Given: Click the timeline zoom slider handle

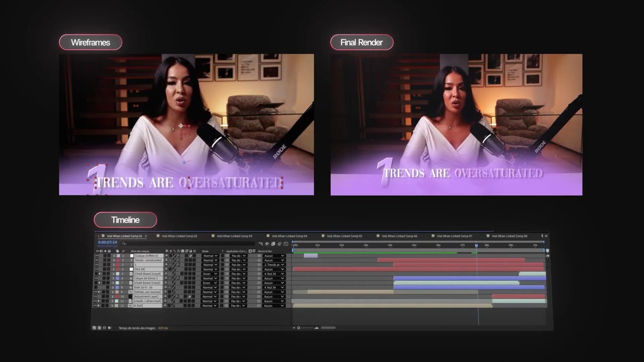Looking at the screenshot, I should 299,328.
